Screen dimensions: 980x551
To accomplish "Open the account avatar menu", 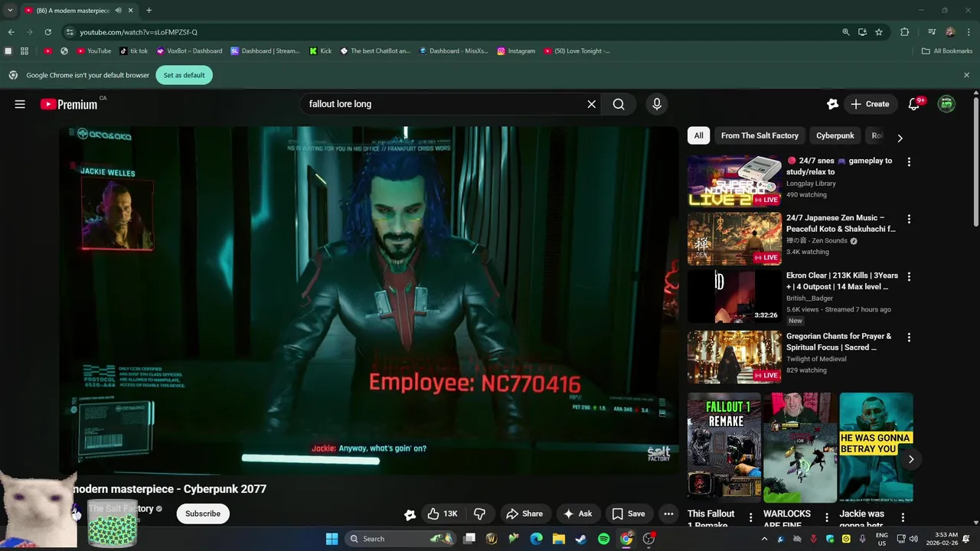I will point(947,104).
